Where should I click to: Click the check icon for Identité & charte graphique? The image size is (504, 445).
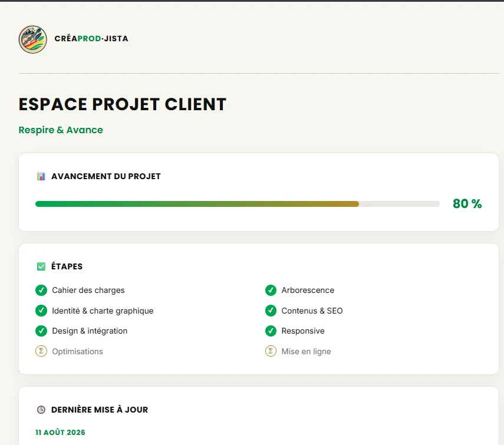pyautogui.click(x=41, y=311)
